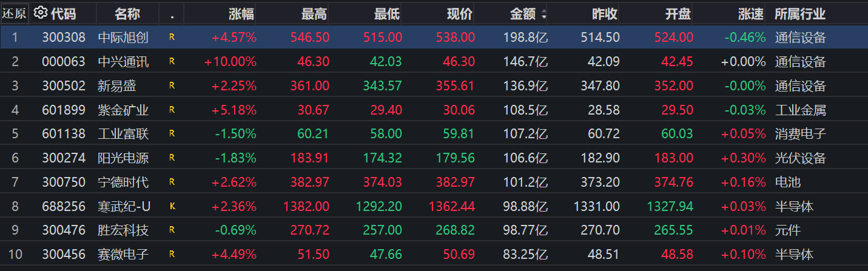Screen dimensions: 868x271
Task: Click the 还原 restore button
Action: pyautogui.click(x=14, y=13)
